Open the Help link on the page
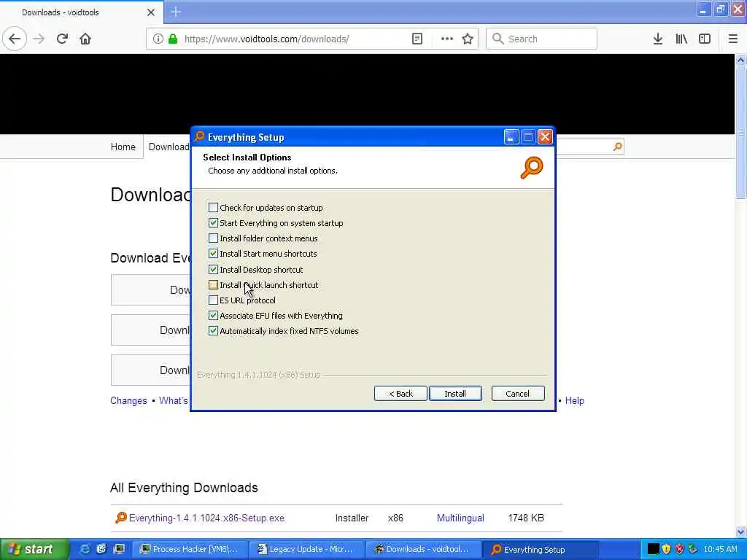Image resolution: width=747 pixels, height=560 pixels. tap(574, 400)
